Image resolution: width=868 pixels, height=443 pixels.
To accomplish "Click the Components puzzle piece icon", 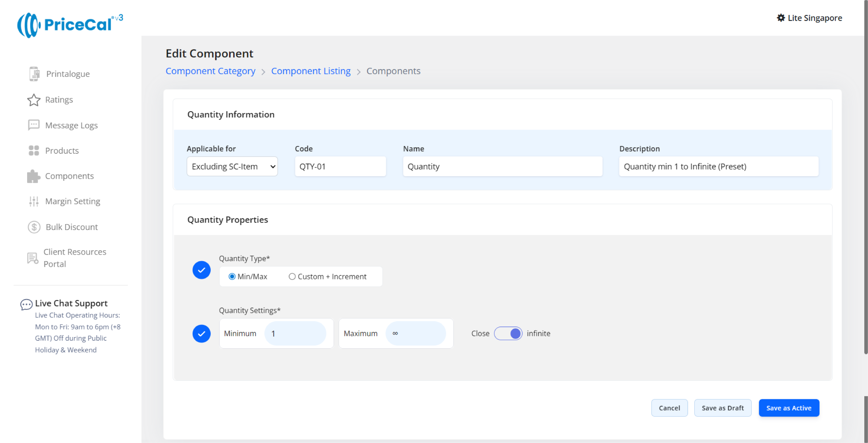I will click(34, 176).
